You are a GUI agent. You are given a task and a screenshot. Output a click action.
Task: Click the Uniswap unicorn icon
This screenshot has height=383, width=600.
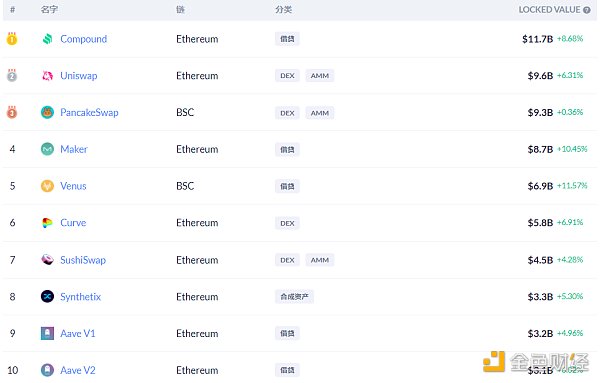click(x=47, y=76)
